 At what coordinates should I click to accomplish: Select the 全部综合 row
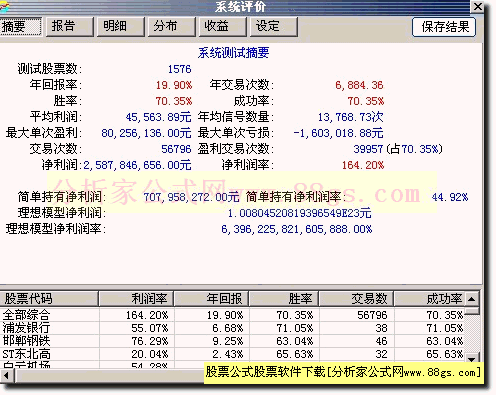click(232, 315)
